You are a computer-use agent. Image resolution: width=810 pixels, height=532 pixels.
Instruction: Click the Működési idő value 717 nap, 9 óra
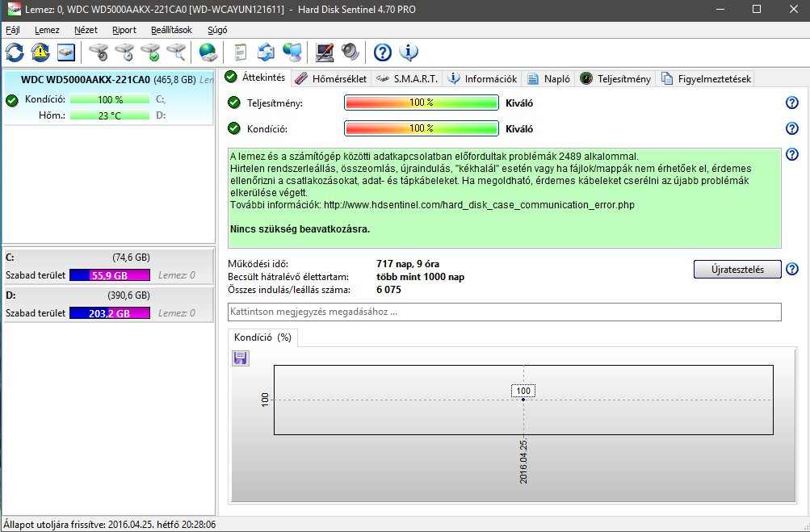tap(408, 264)
